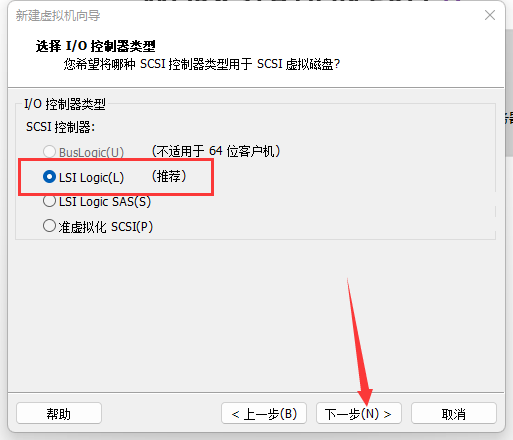Click the "BusLogic(U)" label text

91,152
